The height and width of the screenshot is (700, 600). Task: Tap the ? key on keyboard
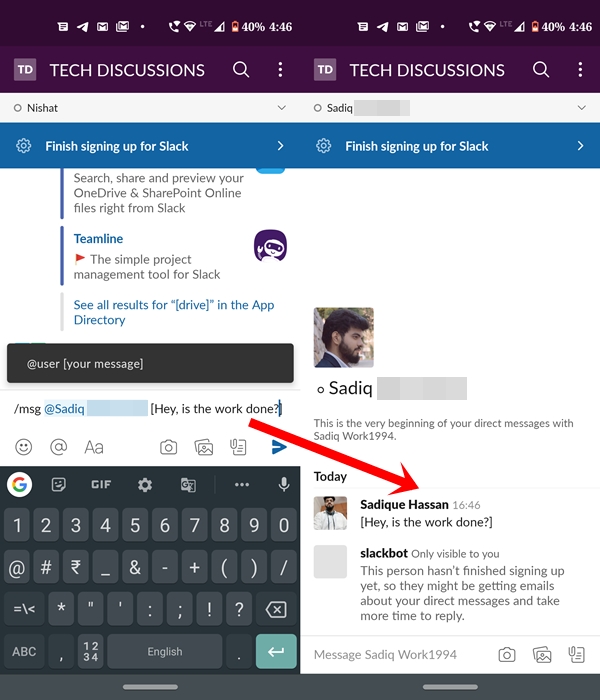[x=239, y=609]
